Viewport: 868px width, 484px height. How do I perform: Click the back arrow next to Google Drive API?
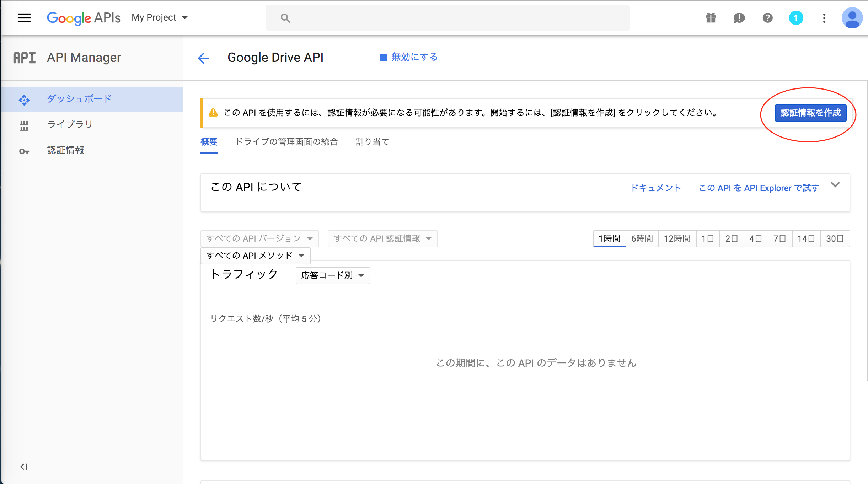pos(203,58)
